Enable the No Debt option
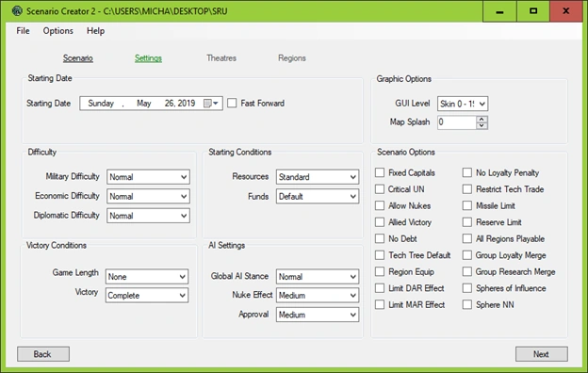This screenshot has height=373, width=588. click(x=380, y=238)
